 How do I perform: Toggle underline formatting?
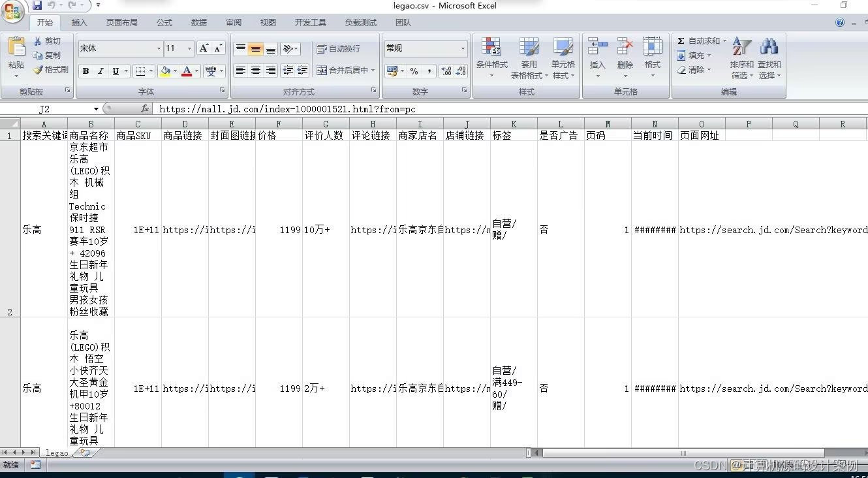coord(116,71)
